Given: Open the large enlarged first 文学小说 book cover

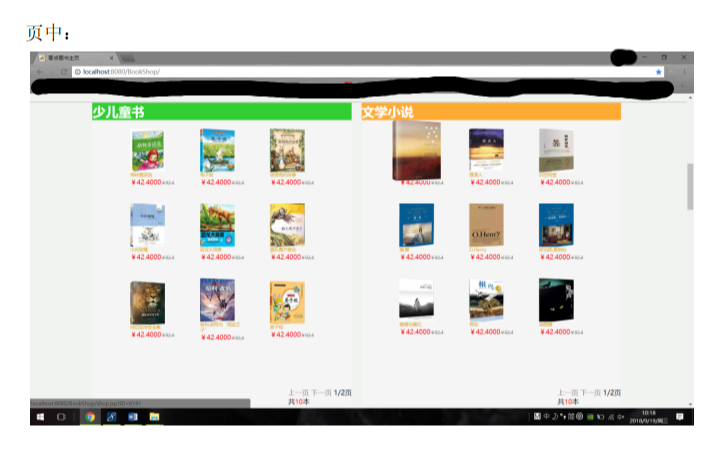Looking at the screenshot, I should (x=416, y=150).
